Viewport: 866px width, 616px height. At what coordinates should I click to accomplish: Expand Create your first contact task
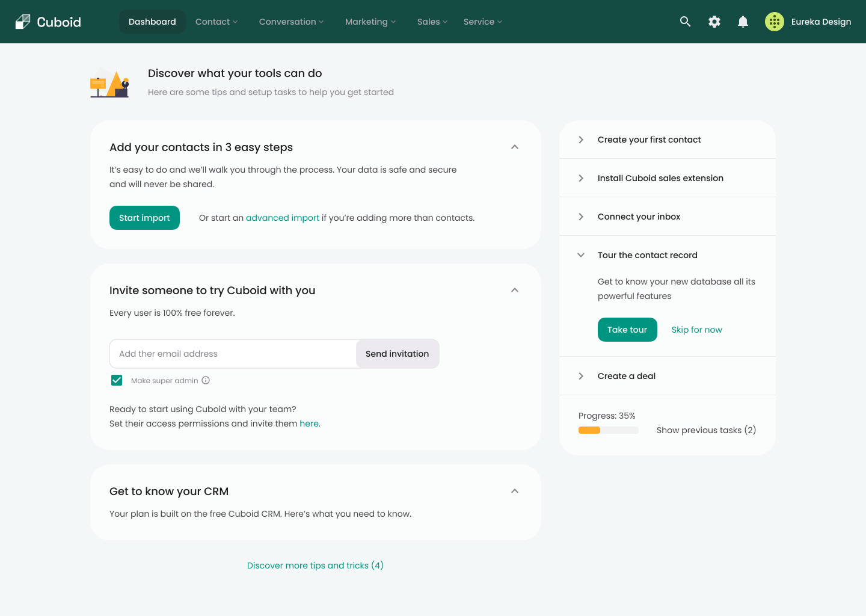click(x=581, y=140)
